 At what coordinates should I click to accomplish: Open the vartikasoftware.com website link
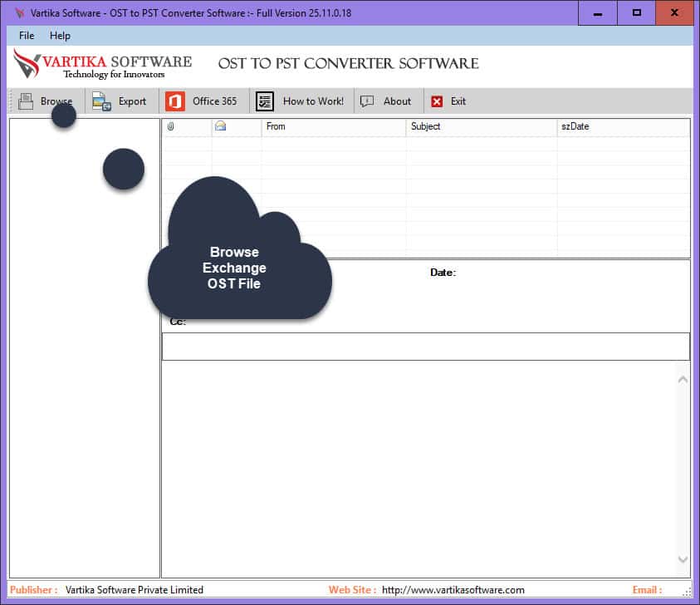coord(453,590)
